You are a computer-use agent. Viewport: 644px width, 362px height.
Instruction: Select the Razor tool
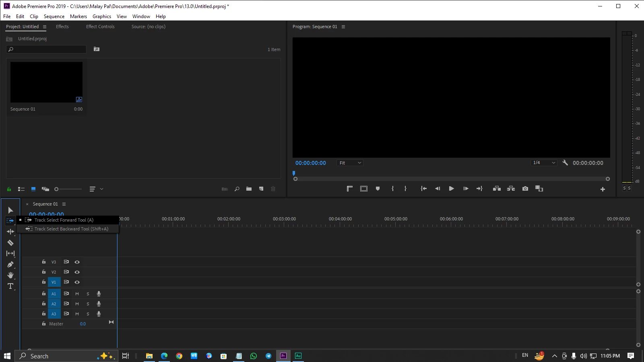coord(10,243)
